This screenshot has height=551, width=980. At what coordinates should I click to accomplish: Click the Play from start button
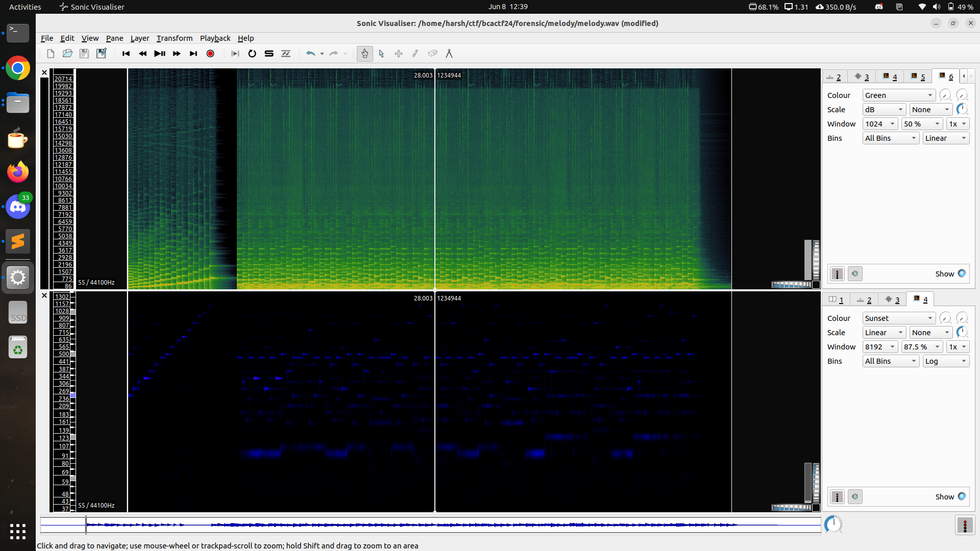pyautogui.click(x=126, y=53)
